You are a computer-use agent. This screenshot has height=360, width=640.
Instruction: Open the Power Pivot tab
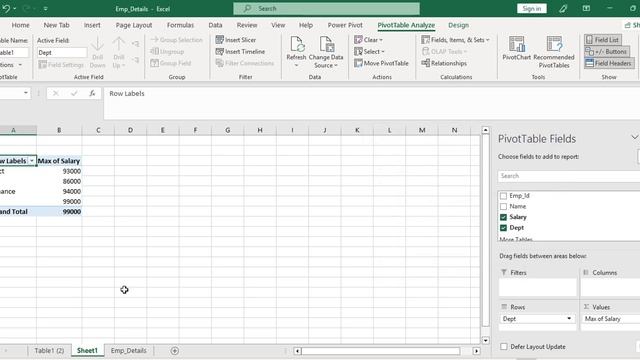345,25
